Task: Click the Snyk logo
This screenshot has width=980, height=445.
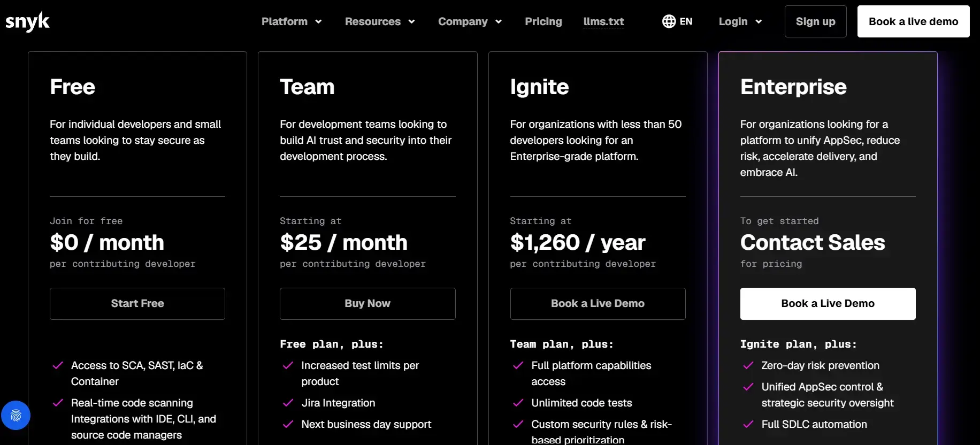Action: coord(27,21)
